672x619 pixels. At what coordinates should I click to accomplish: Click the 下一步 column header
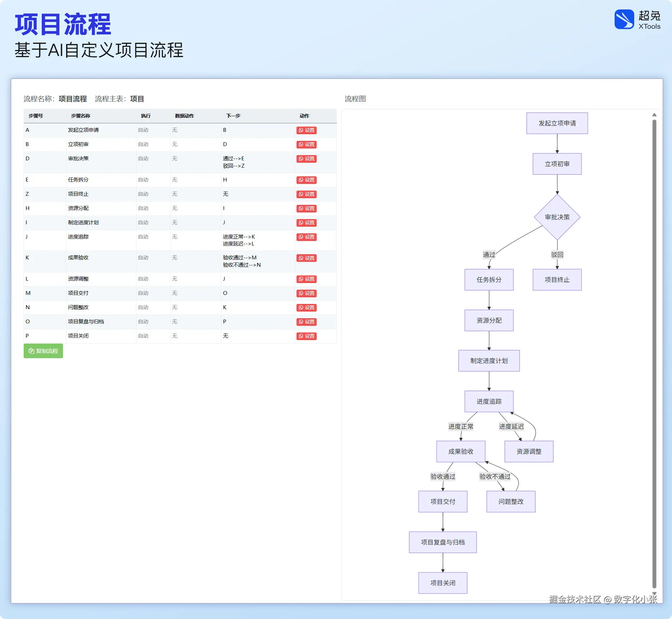(x=233, y=116)
